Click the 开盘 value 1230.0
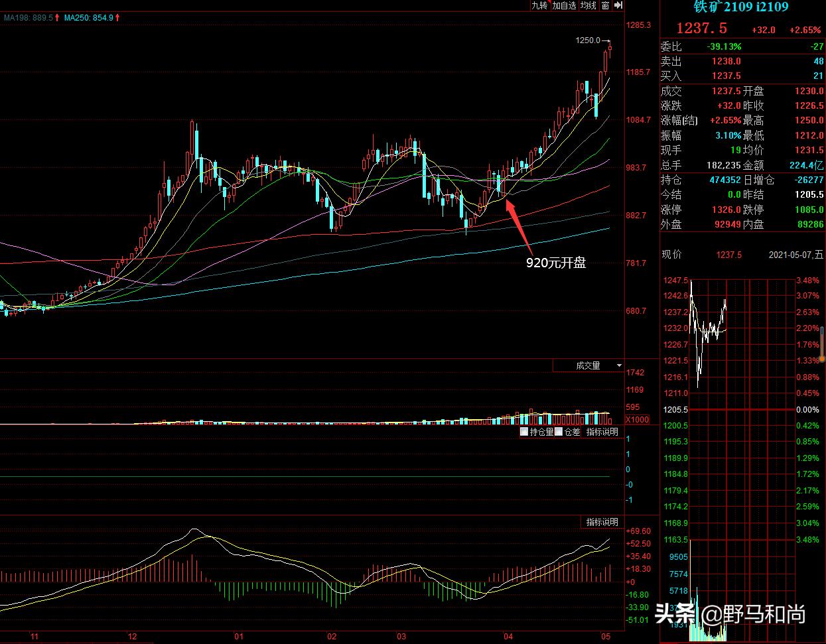 pyautogui.click(x=809, y=91)
